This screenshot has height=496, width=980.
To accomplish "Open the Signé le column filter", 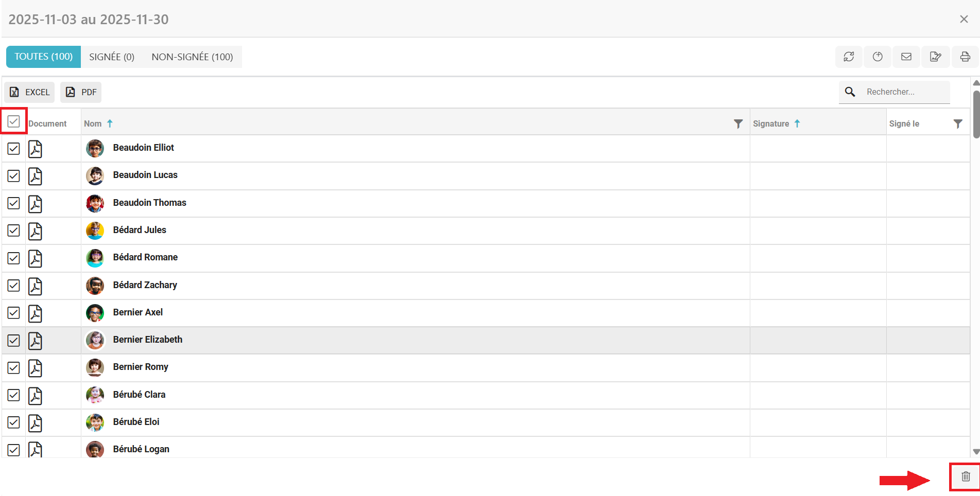I will tap(957, 123).
